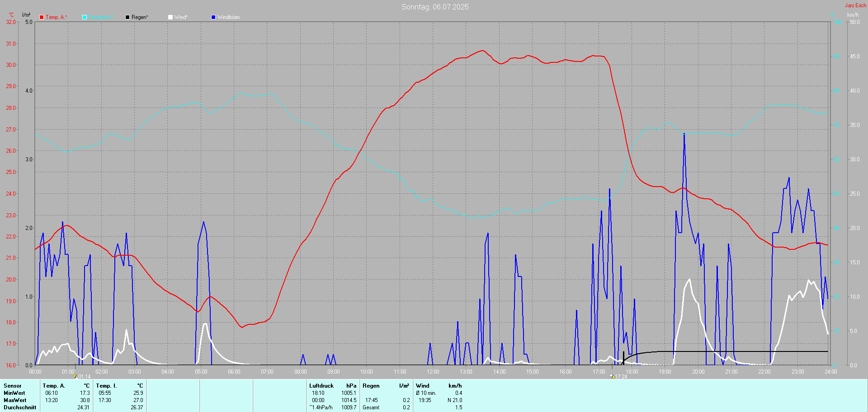Click the chart title 'Sonntag, 06.07.2025'
The height and width of the screenshot is (412, 868).
435,7
